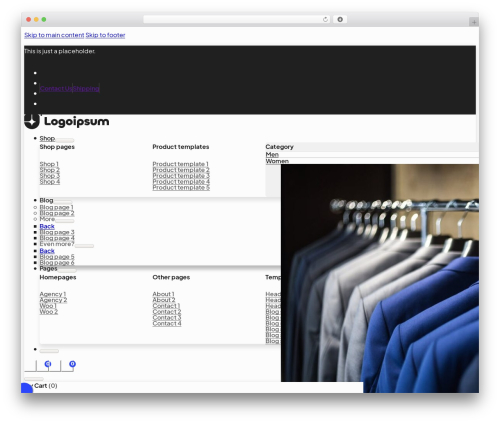This screenshot has height=423, width=500.
Task: Expand the toggle next to Shop
Action: (65, 140)
